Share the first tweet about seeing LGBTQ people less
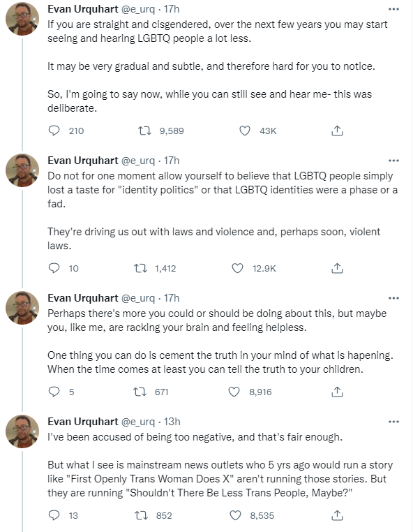Image resolution: width=413 pixels, height=532 pixels. pos(337,131)
